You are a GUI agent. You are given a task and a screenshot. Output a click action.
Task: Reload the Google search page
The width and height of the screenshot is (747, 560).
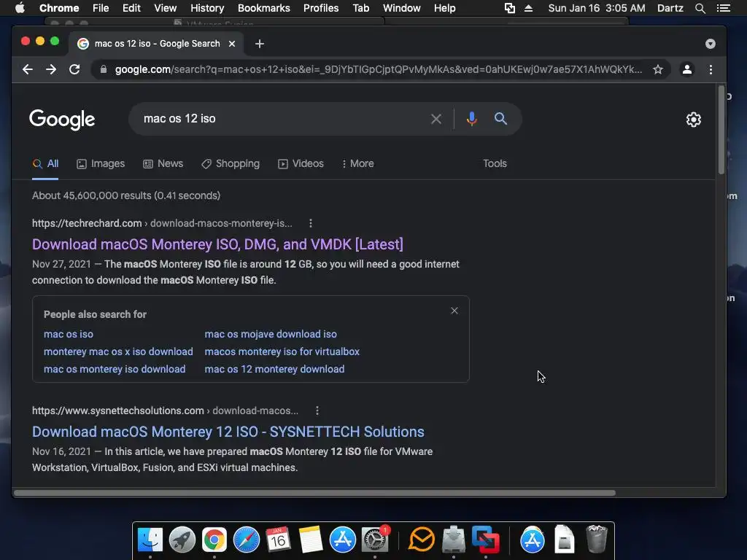point(74,69)
